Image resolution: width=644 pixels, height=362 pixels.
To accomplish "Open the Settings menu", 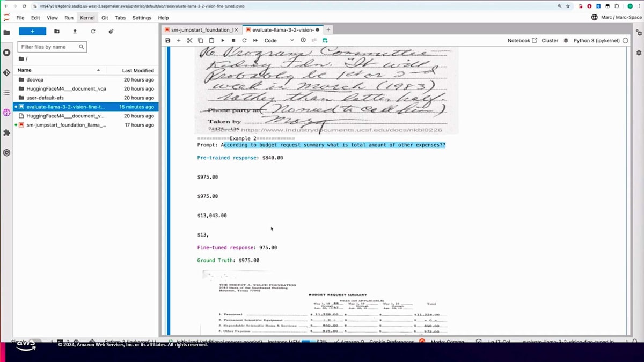I will click(142, 18).
